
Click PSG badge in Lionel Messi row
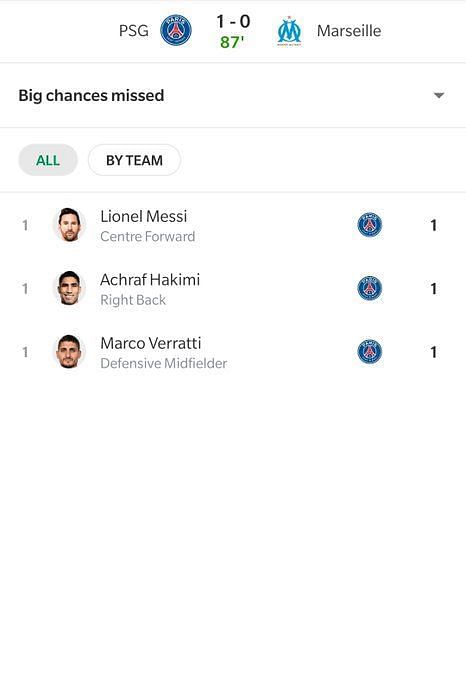(x=369, y=225)
